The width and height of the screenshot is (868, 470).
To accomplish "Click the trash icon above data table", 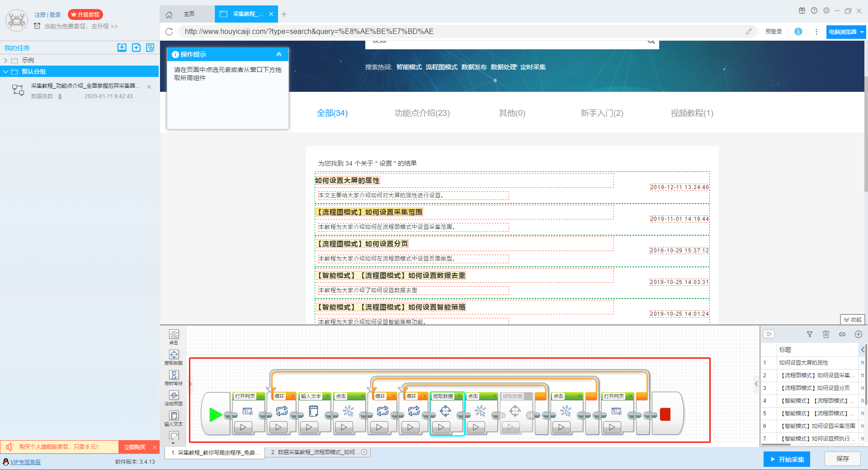I will (826, 334).
